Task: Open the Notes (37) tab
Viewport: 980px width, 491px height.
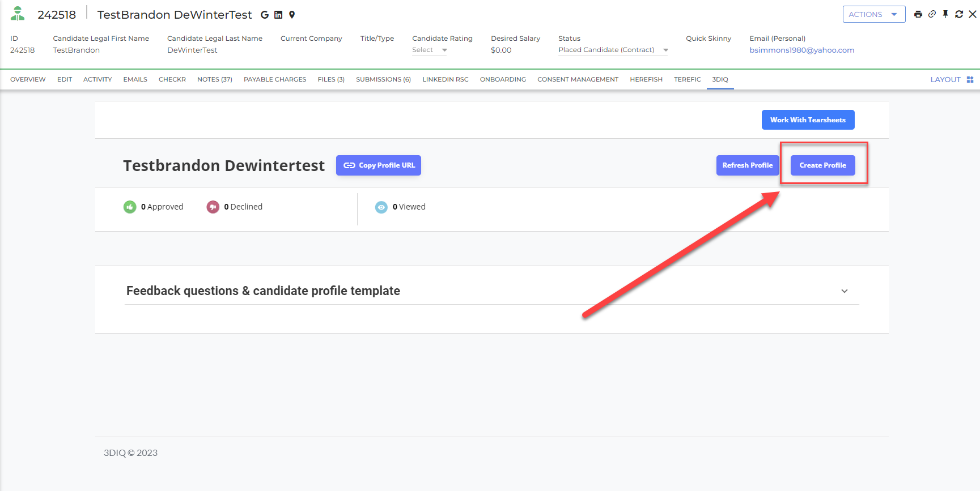Action: [215, 79]
